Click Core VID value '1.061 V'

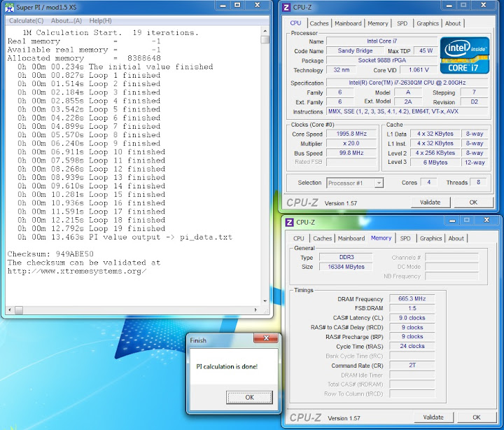pos(419,70)
